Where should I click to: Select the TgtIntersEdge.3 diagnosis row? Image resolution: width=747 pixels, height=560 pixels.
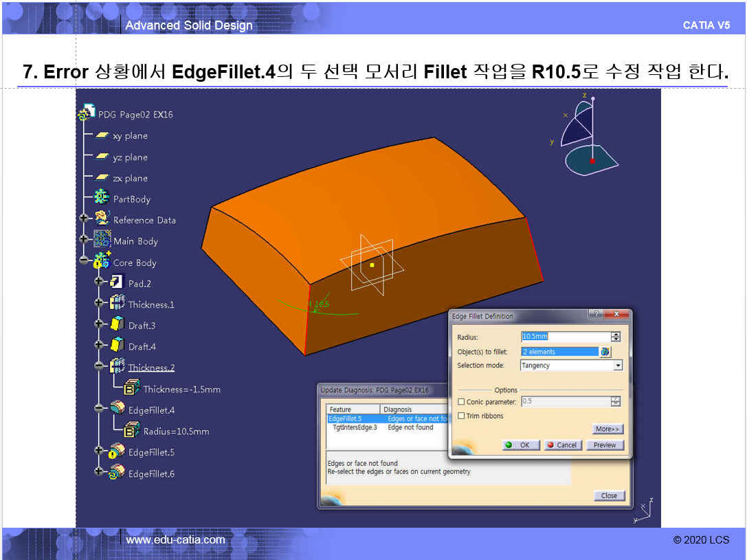coord(354,427)
